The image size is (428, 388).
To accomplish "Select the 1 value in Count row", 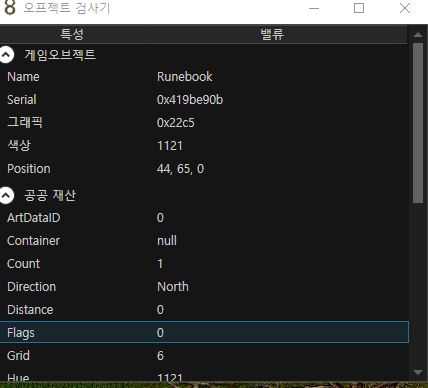I will [x=160, y=264].
